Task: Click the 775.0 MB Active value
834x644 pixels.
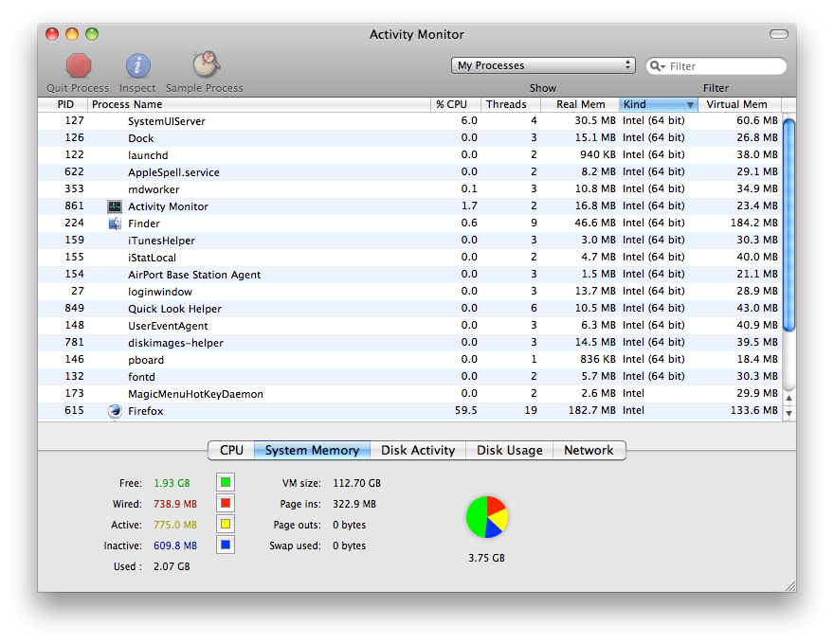Action: pos(175,525)
